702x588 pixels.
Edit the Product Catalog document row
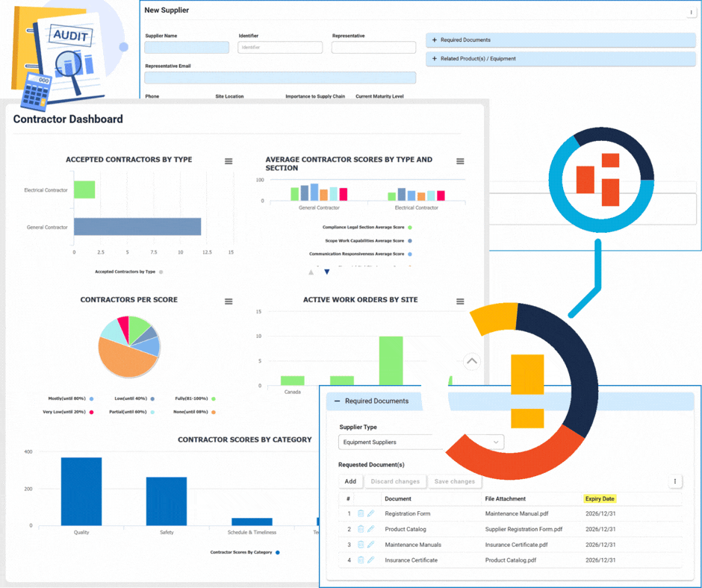tap(370, 529)
